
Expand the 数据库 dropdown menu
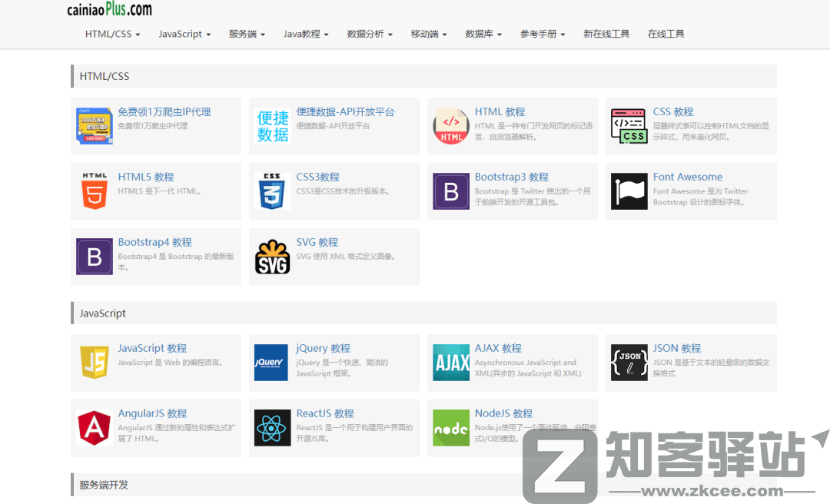point(483,34)
